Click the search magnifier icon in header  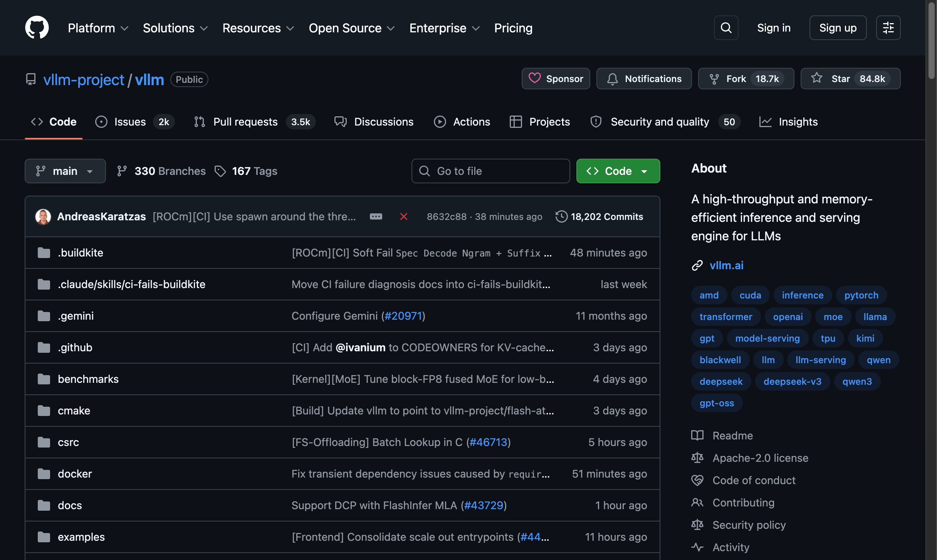pyautogui.click(x=726, y=28)
